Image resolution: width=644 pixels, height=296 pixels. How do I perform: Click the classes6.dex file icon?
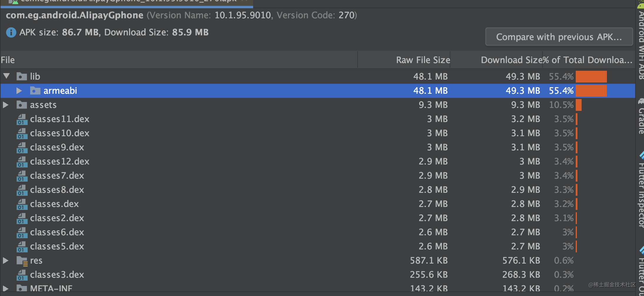pyautogui.click(x=22, y=232)
